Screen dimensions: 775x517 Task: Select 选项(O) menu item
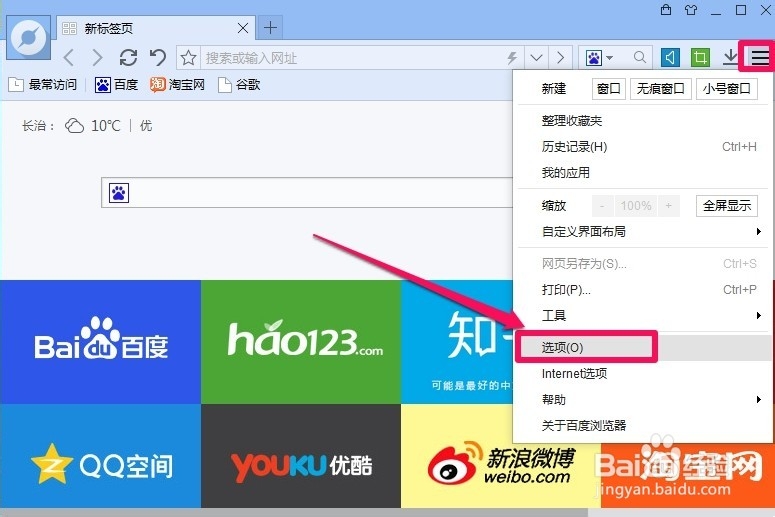tap(643, 347)
